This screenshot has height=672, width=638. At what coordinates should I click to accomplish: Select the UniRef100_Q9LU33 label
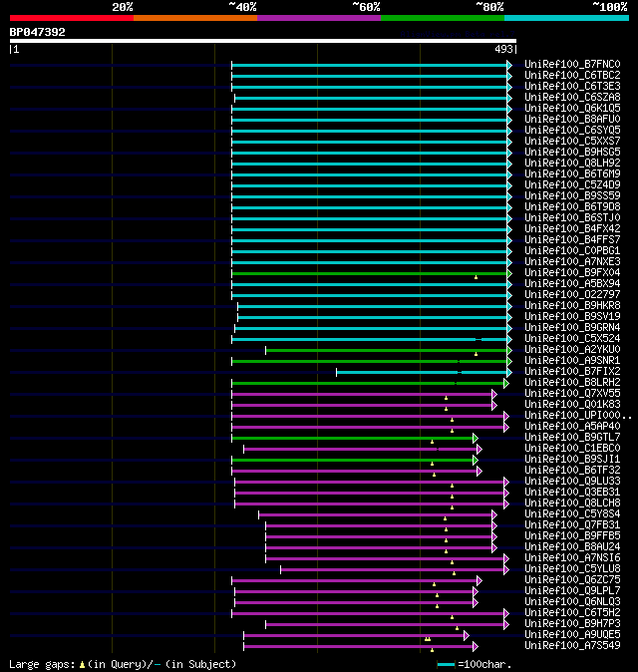pos(572,482)
